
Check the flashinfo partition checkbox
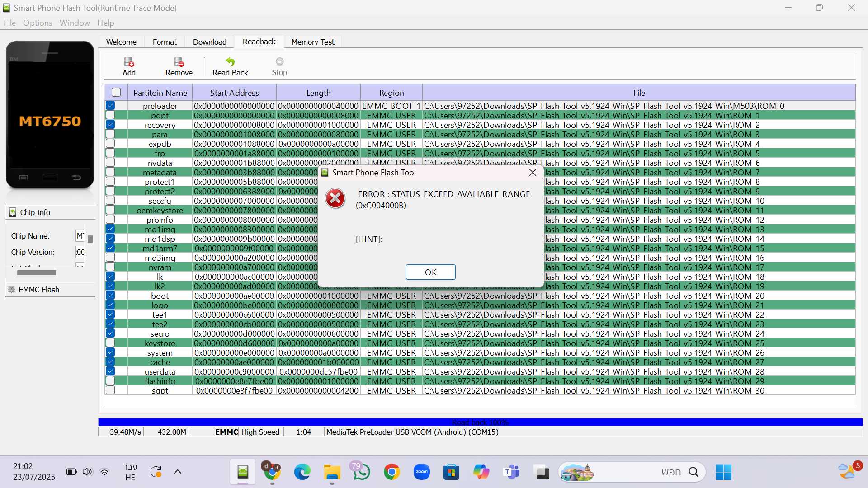[x=110, y=380]
